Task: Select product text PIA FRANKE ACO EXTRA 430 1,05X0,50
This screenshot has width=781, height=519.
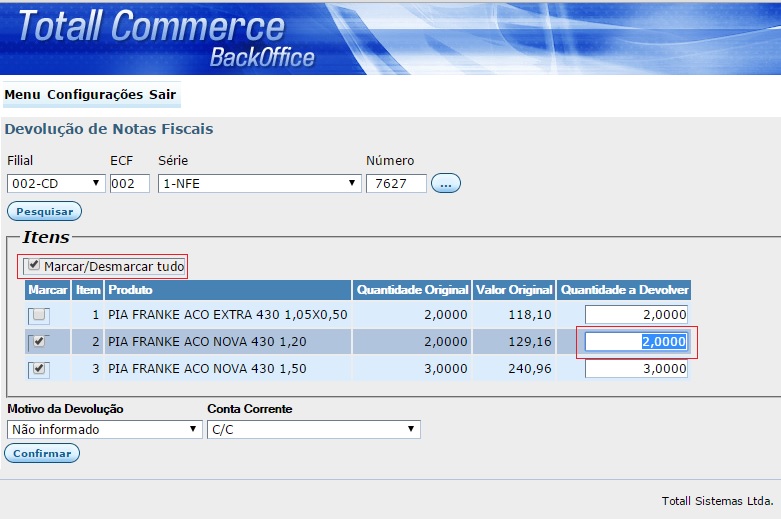Action: [228, 315]
